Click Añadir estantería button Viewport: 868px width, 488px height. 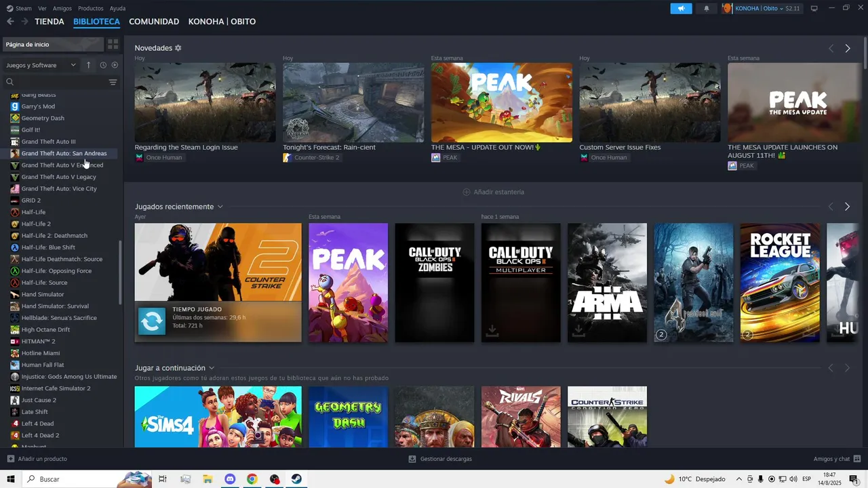[493, 192]
